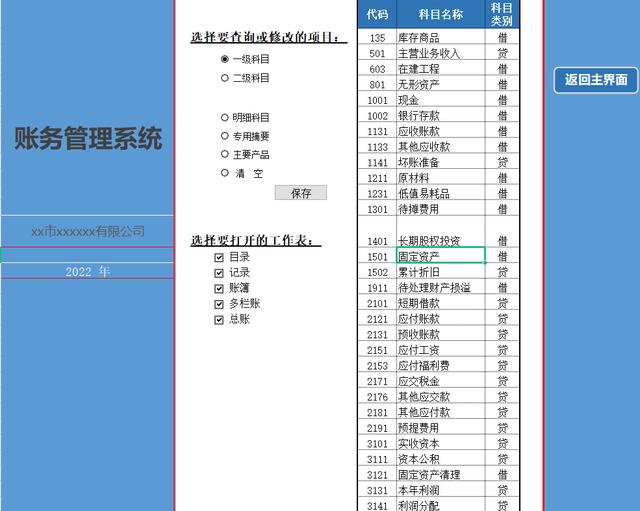Select the 预收账款 cell
This screenshot has width=640, height=511.
pos(441,334)
